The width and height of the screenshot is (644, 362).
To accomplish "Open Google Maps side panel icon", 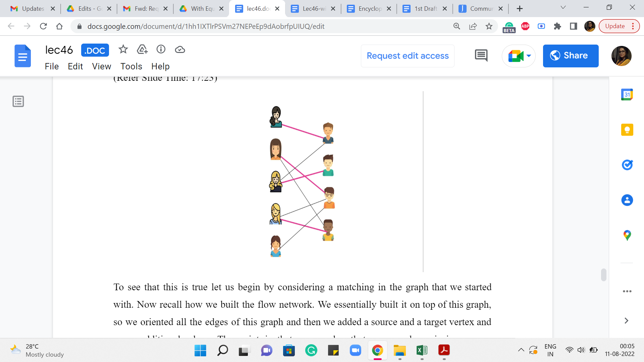I will click(x=627, y=235).
